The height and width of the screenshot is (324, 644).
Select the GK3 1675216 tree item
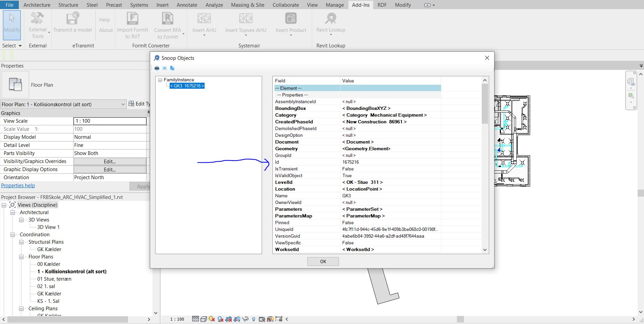click(x=187, y=86)
